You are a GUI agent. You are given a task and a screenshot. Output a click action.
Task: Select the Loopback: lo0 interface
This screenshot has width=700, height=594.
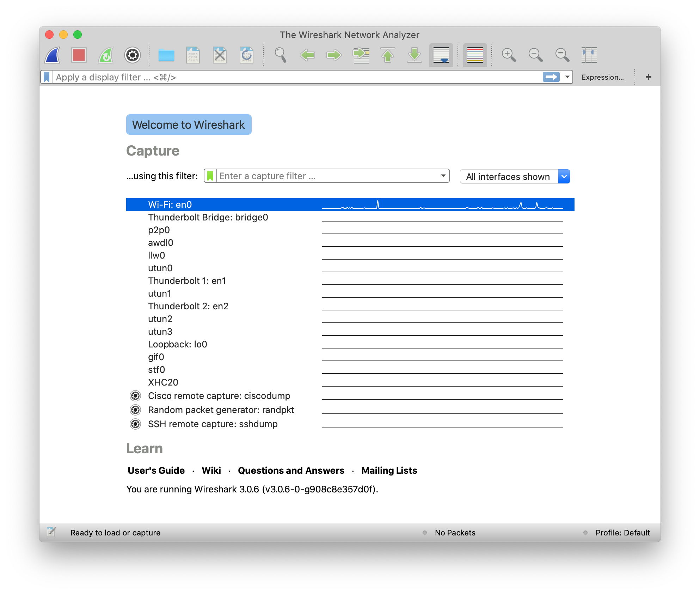coord(178,344)
